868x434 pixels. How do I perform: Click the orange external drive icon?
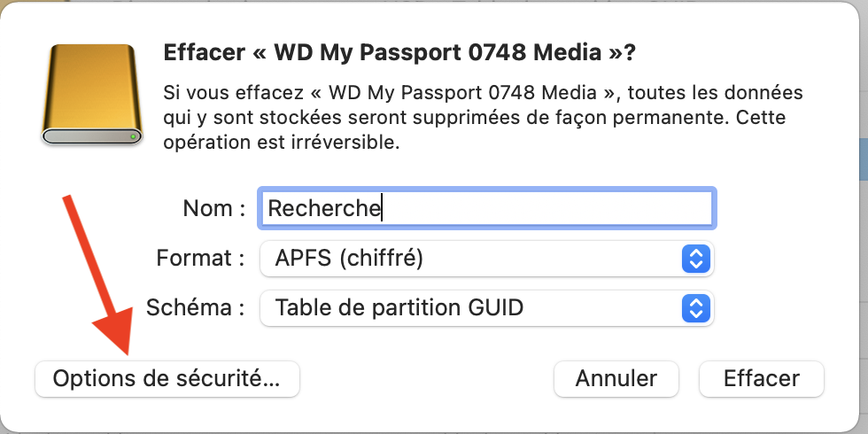pos(92,94)
